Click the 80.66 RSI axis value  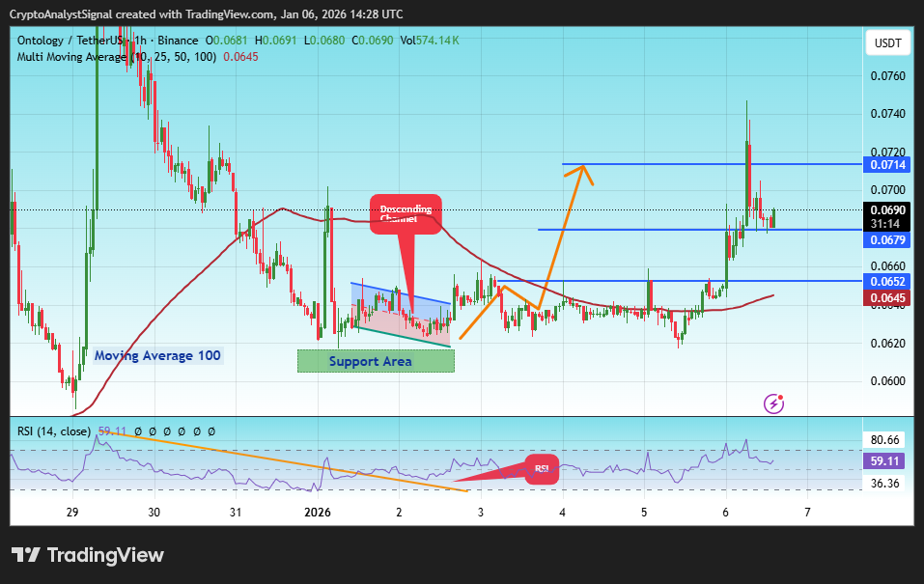pyautogui.click(x=885, y=440)
